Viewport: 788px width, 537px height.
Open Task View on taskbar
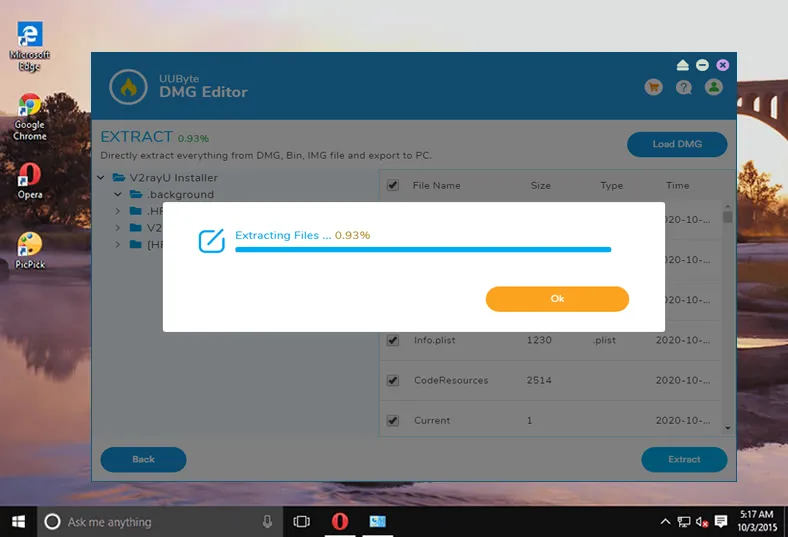[x=302, y=522]
